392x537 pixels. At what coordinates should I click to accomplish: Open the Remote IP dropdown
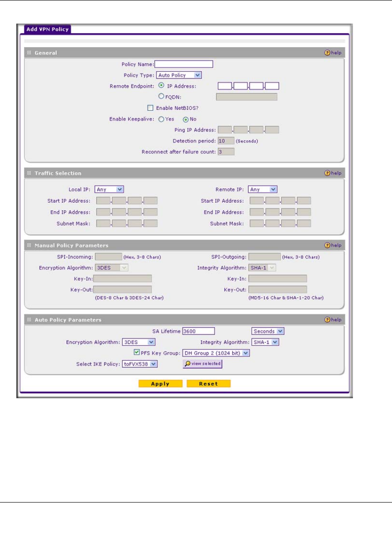click(263, 190)
